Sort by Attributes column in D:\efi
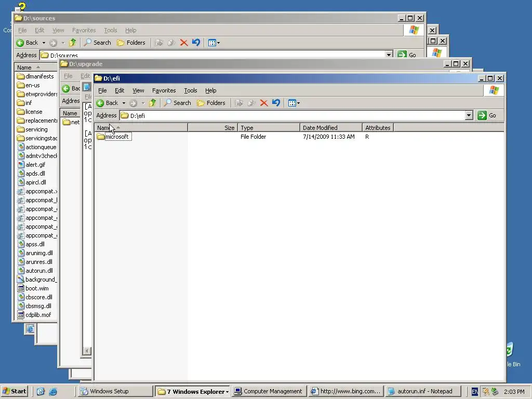Screen dimensions: 532x399 378,128
